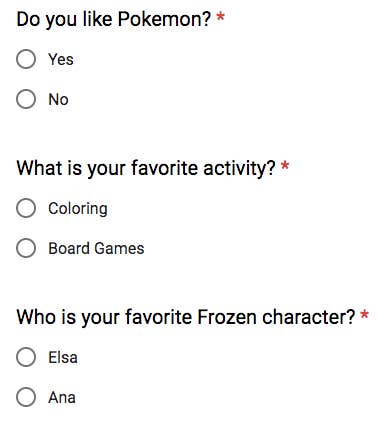Click the 'No' option label text
Image resolution: width=386 pixels, height=421 pixels.
click(58, 99)
